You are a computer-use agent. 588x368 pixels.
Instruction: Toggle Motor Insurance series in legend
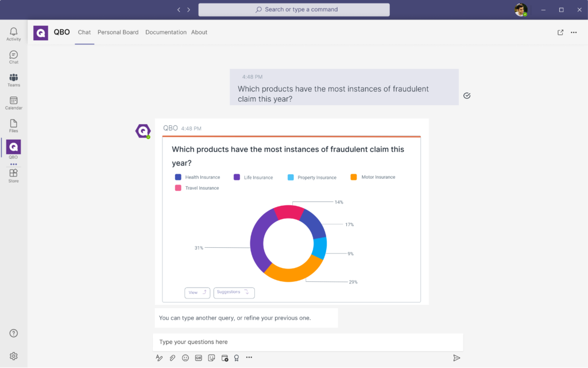click(x=373, y=177)
